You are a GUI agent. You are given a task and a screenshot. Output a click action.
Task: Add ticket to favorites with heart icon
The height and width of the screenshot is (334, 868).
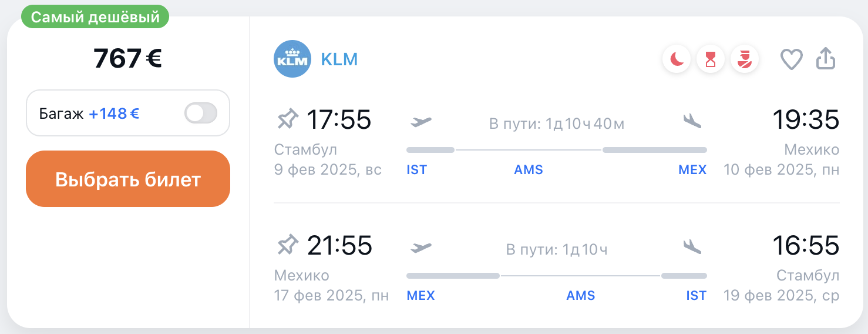click(x=791, y=59)
